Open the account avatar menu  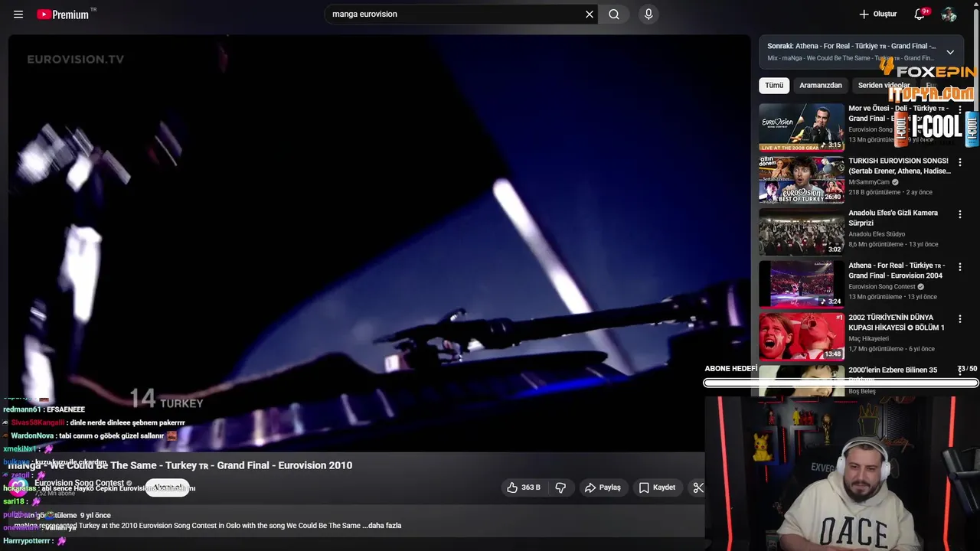pos(949,15)
